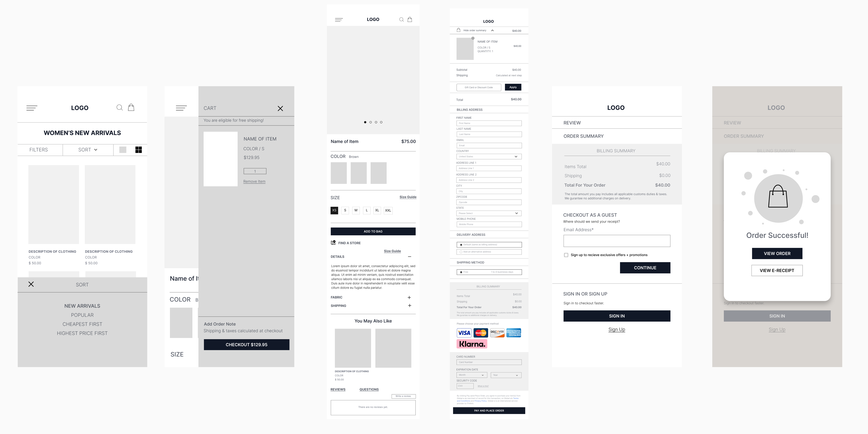This screenshot has height=434, width=868.
Task: Click the store finder icon
Action: (x=333, y=242)
